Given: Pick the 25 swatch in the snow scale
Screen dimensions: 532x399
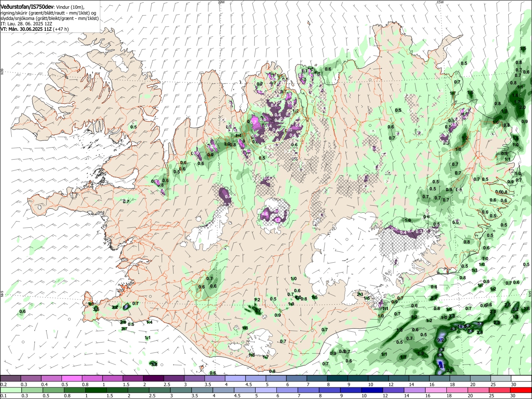Looking at the screenshot, I should [501, 379].
